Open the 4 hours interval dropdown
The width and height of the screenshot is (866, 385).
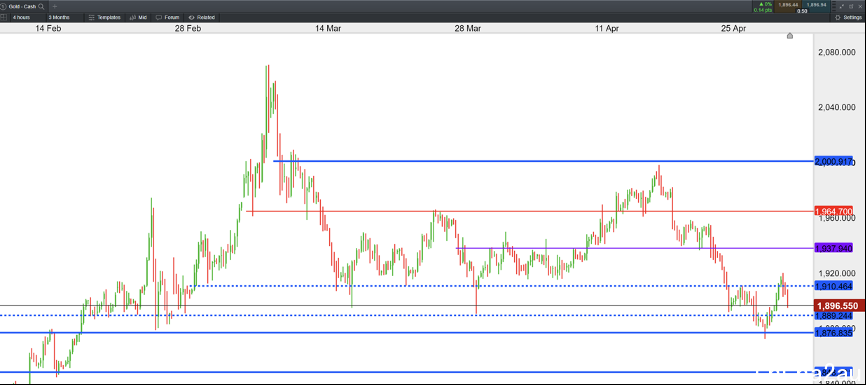28,17
